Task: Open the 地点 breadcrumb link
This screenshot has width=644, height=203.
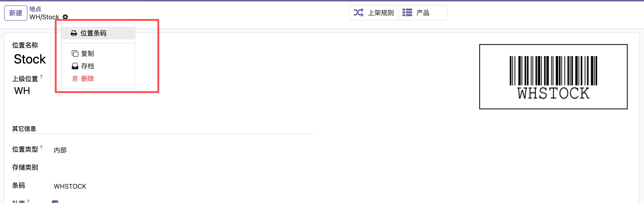Action: point(35,9)
